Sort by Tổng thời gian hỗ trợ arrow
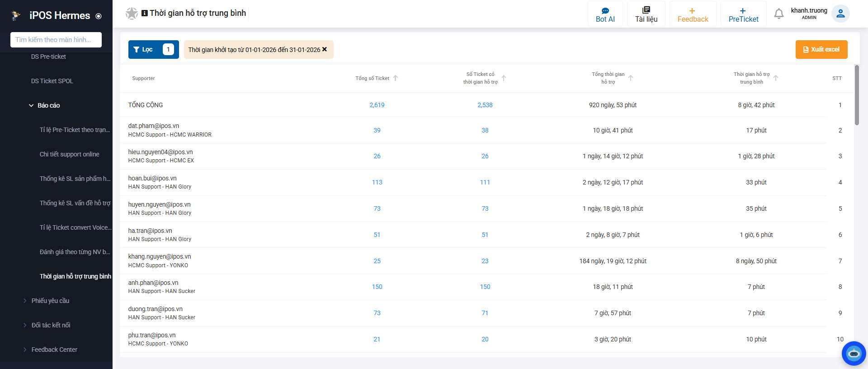Image resolution: width=868 pixels, height=369 pixels. (x=631, y=78)
